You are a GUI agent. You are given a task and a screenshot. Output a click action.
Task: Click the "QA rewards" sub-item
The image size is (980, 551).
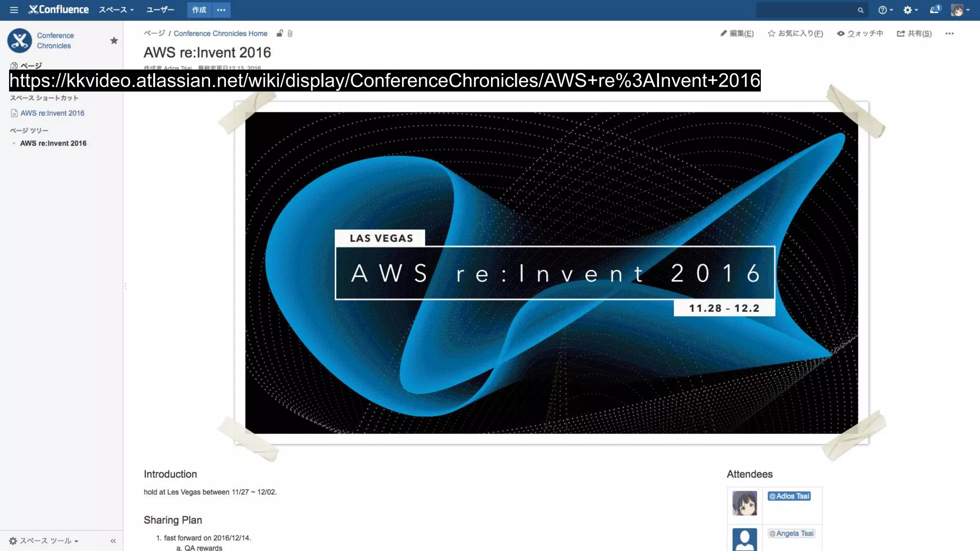(x=203, y=548)
